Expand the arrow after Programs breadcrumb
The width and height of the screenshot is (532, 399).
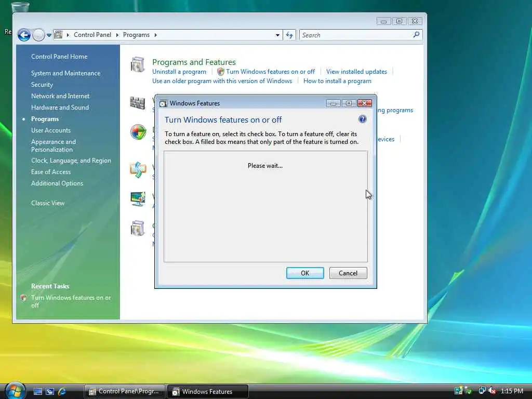pos(155,35)
